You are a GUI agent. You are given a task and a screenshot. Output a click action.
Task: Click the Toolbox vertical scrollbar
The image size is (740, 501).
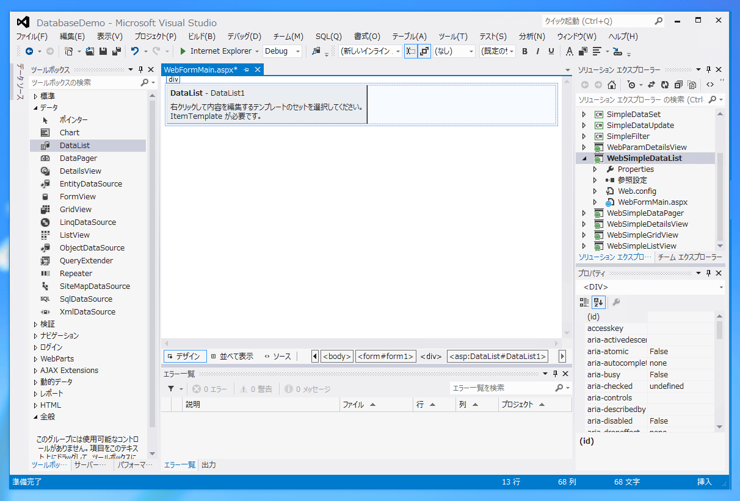pyautogui.click(x=152, y=275)
